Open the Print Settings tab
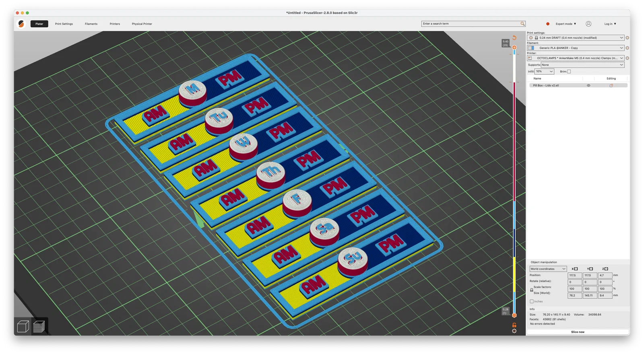 (x=64, y=24)
